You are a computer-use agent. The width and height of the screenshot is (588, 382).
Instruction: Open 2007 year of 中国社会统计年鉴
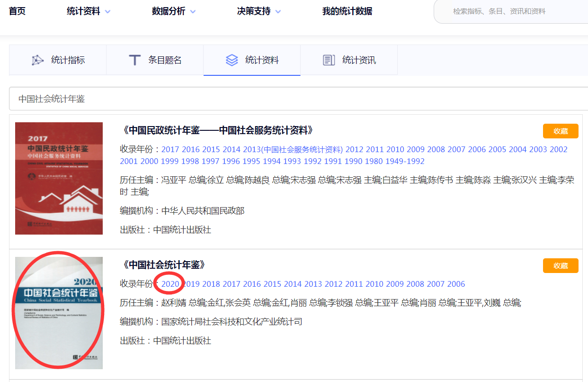pos(436,284)
